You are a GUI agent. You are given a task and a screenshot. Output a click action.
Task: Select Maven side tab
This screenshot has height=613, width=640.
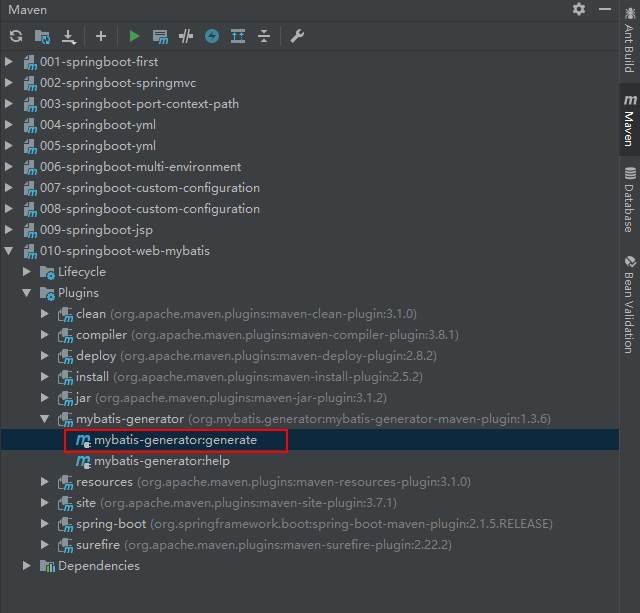[630, 120]
